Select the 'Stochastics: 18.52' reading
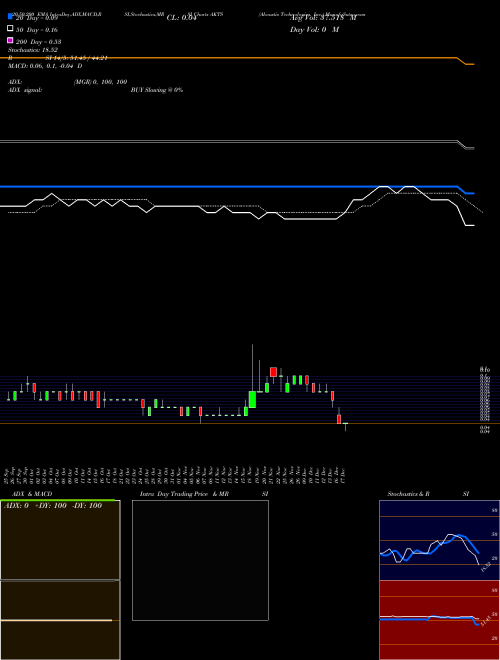This screenshot has width=500, height=660. (x=33, y=50)
